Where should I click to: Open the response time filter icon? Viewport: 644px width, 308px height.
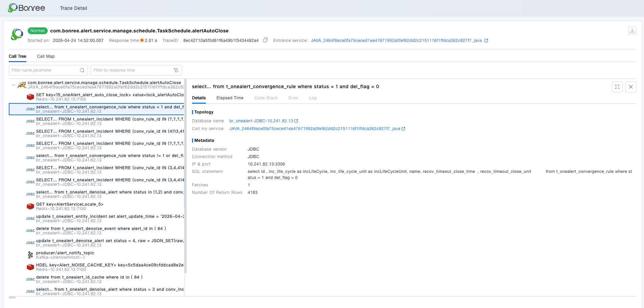(x=176, y=70)
